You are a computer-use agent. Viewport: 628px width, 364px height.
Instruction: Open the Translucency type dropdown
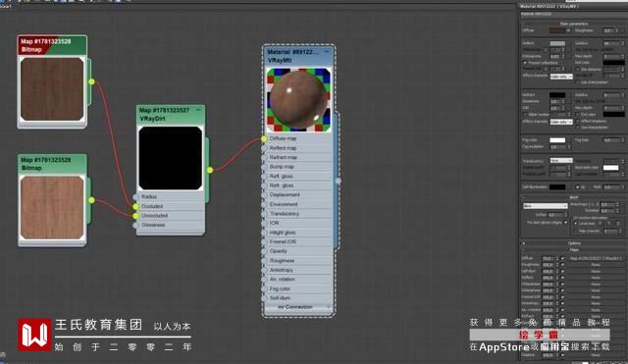pyautogui.click(x=561, y=160)
